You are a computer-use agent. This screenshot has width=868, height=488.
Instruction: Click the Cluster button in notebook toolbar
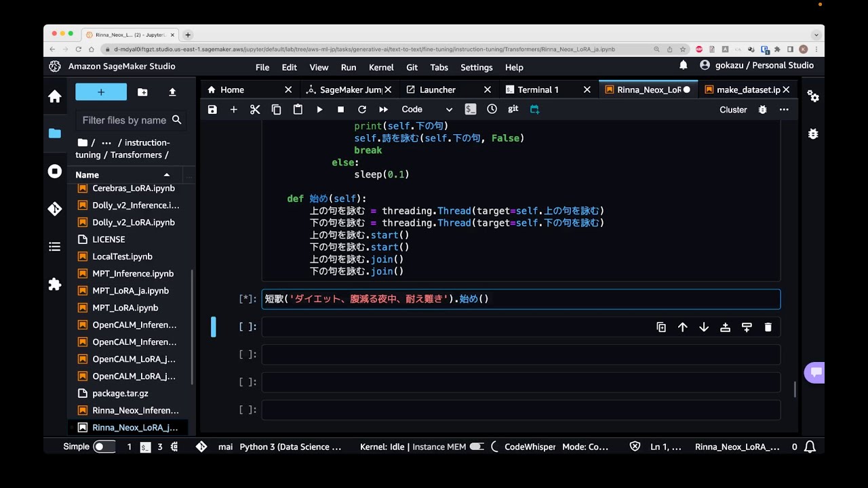pyautogui.click(x=732, y=109)
